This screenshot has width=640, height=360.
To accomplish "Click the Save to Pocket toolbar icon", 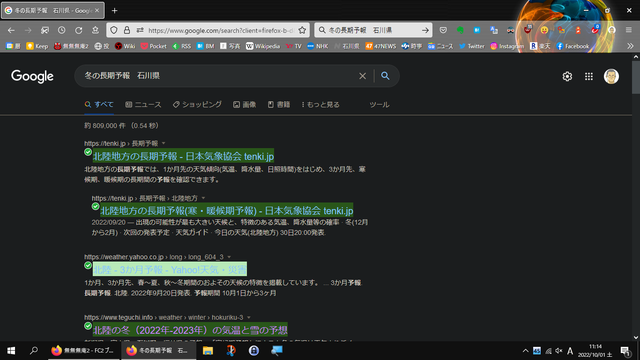I will [443, 30].
